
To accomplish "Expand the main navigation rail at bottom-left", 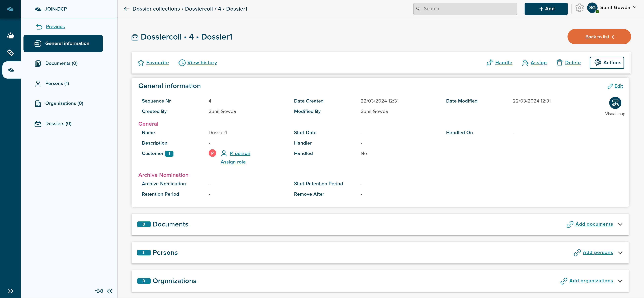I will tap(10, 291).
